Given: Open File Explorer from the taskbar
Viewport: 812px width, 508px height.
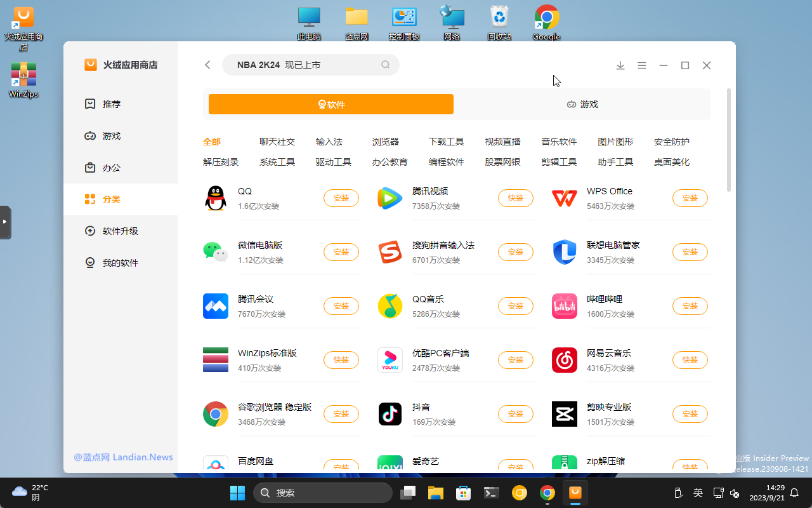Looking at the screenshot, I should pos(435,493).
